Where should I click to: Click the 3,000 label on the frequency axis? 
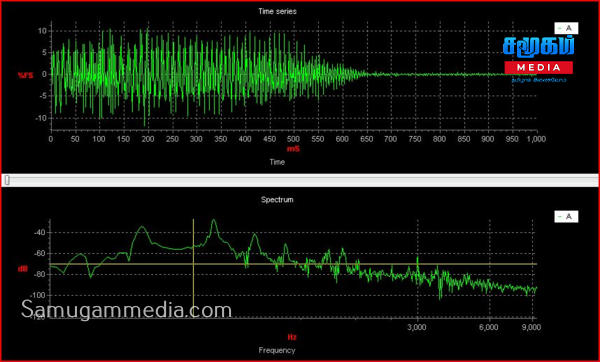click(x=417, y=328)
